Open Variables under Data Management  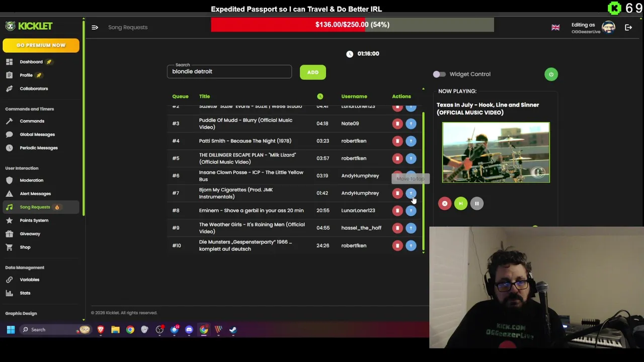(30, 280)
